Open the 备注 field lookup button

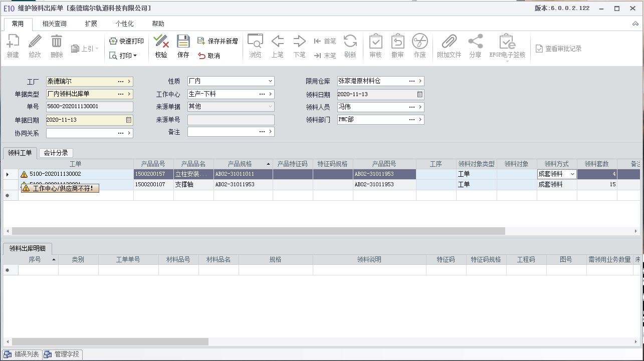pyautogui.click(x=262, y=132)
